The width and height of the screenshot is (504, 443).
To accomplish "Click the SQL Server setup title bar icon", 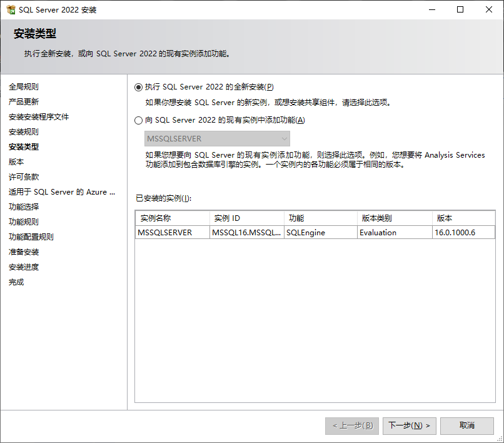I will 11,10.
